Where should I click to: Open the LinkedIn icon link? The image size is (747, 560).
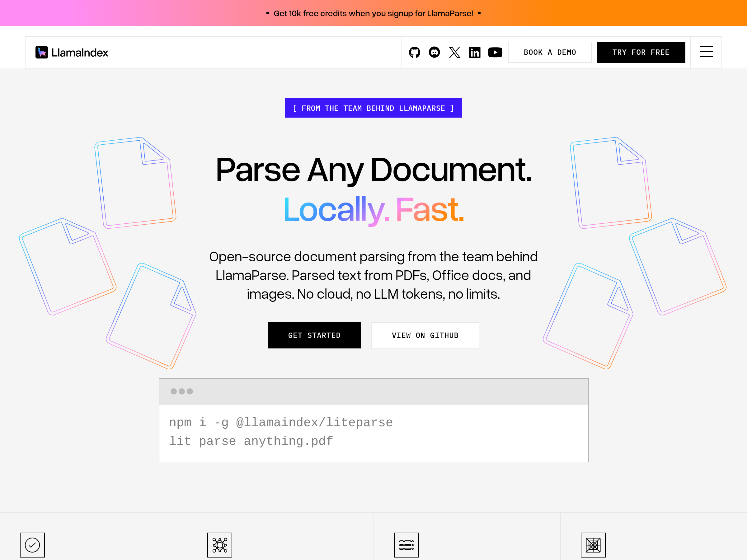pos(475,52)
